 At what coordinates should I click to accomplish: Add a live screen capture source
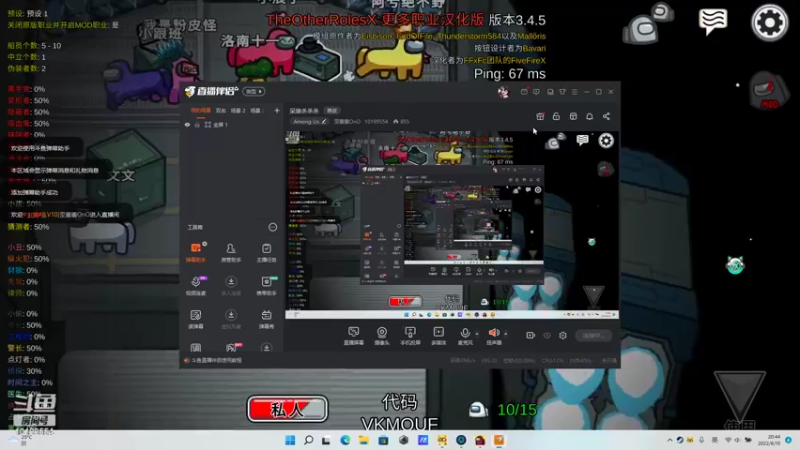[x=354, y=336]
